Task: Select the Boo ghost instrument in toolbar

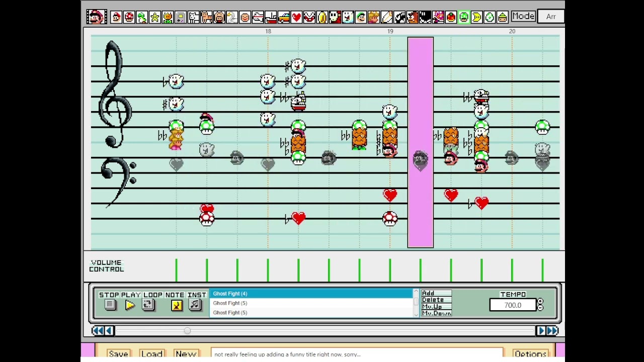Action: [x=348, y=18]
